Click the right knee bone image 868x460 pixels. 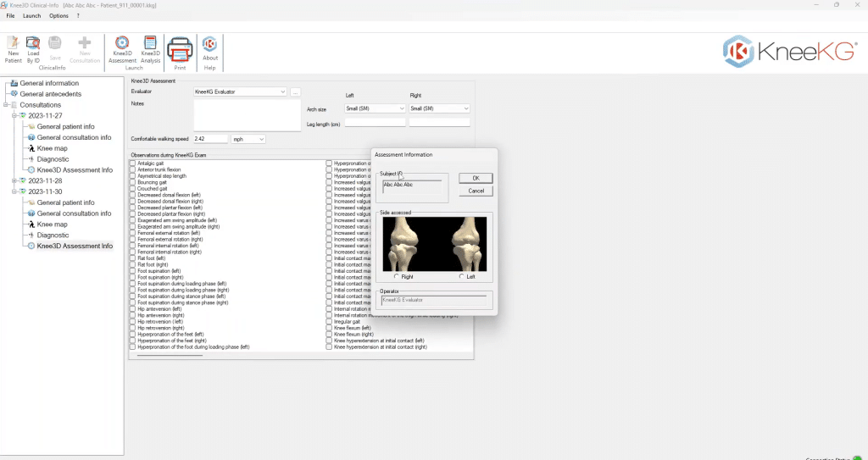(x=401, y=244)
